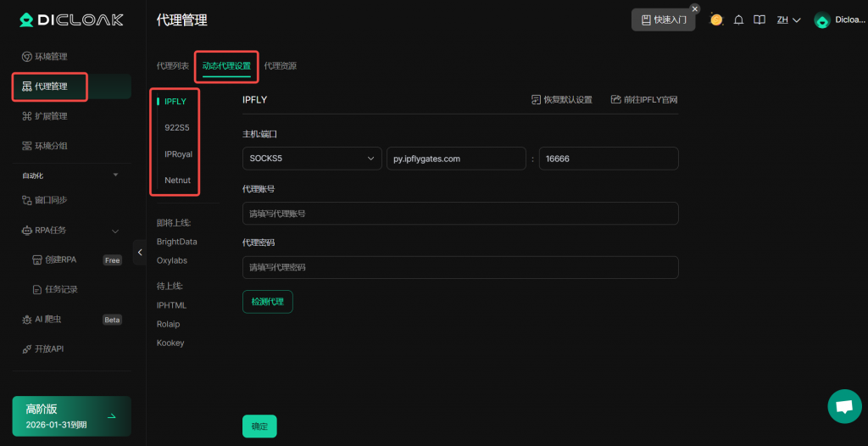Click the Dicloak account avatar

(821, 20)
